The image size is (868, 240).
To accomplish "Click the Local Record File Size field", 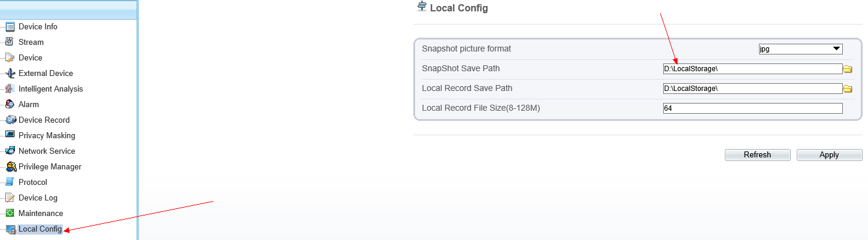I will 752,108.
